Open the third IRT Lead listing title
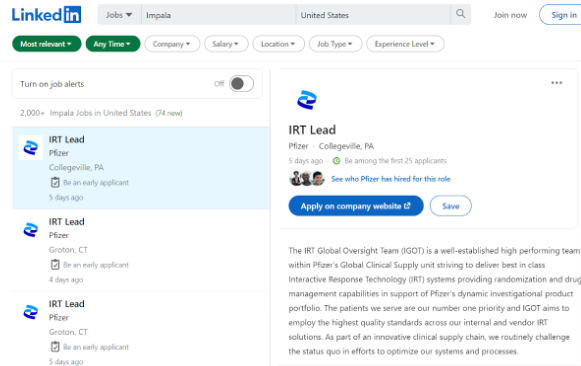The height and width of the screenshot is (366, 581). [67, 304]
